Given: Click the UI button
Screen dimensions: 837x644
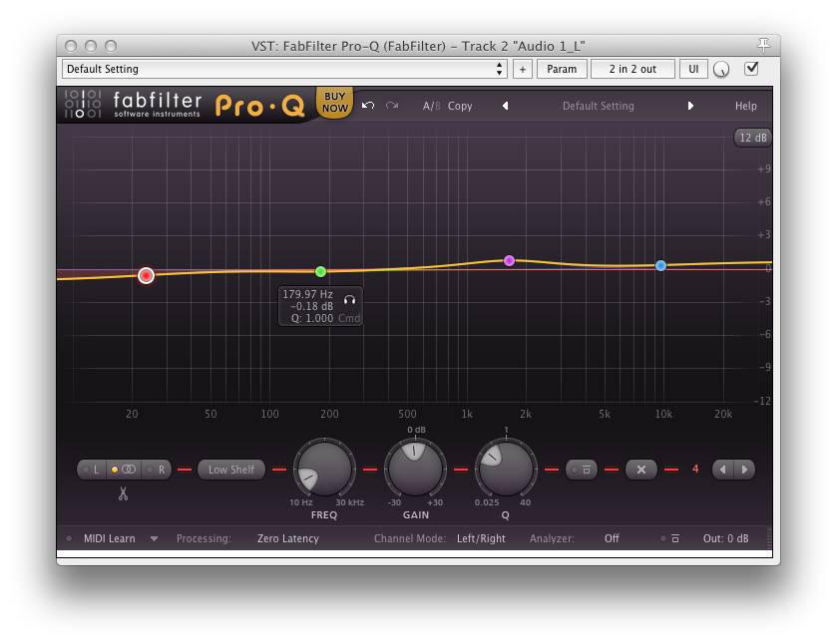Looking at the screenshot, I should click(x=693, y=69).
